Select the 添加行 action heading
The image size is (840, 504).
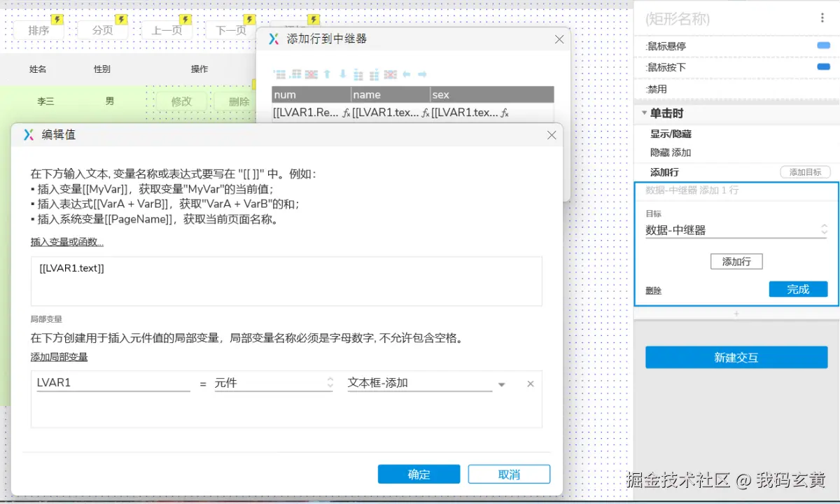(664, 172)
